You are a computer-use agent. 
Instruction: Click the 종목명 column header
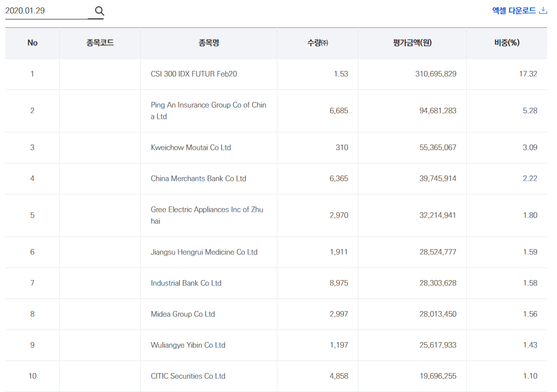tap(209, 43)
